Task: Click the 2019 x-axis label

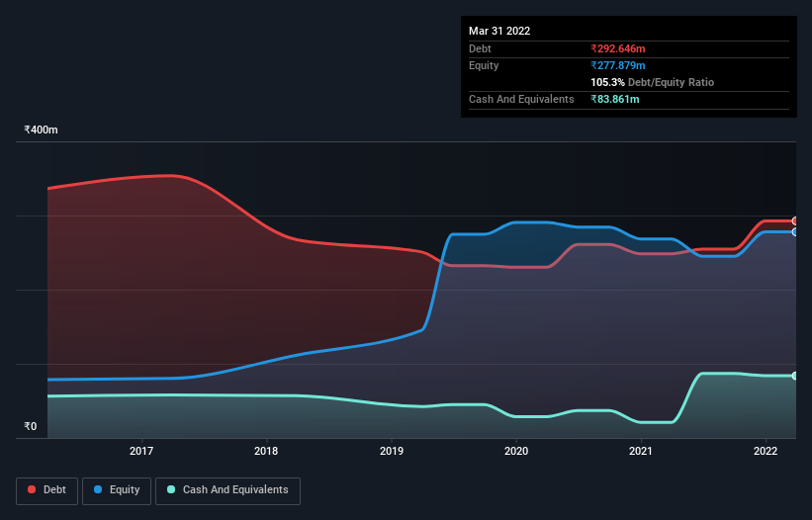Action: click(x=392, y=451)
